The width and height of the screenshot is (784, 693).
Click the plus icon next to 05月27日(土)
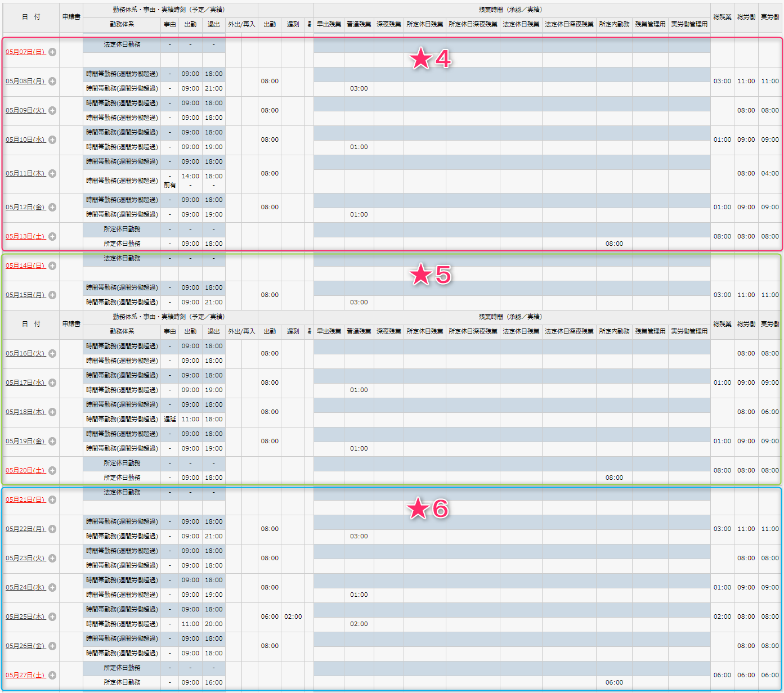pos(52,675)
